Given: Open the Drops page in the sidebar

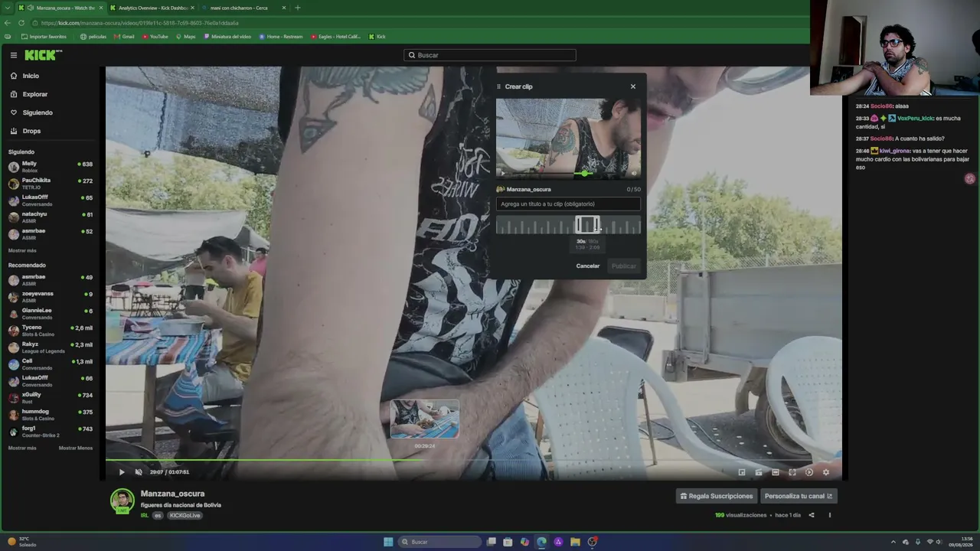Looking at the screenshot, I should pyautogui.click(x=31, y=131).
